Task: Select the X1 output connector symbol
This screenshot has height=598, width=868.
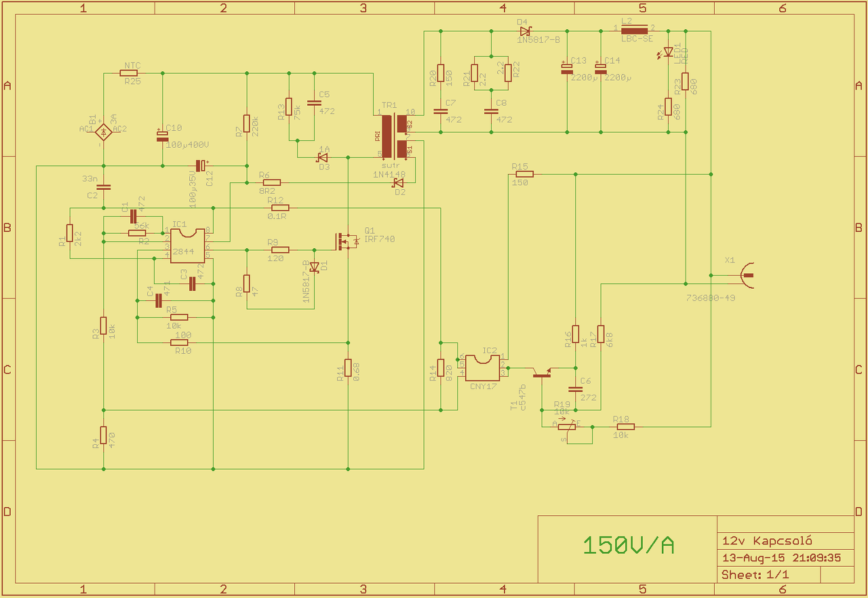Action: [x=745, y=275]
